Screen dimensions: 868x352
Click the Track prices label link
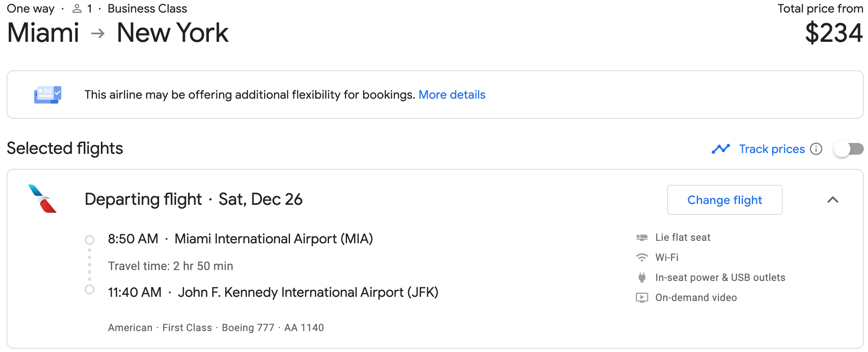coord(772,149)
